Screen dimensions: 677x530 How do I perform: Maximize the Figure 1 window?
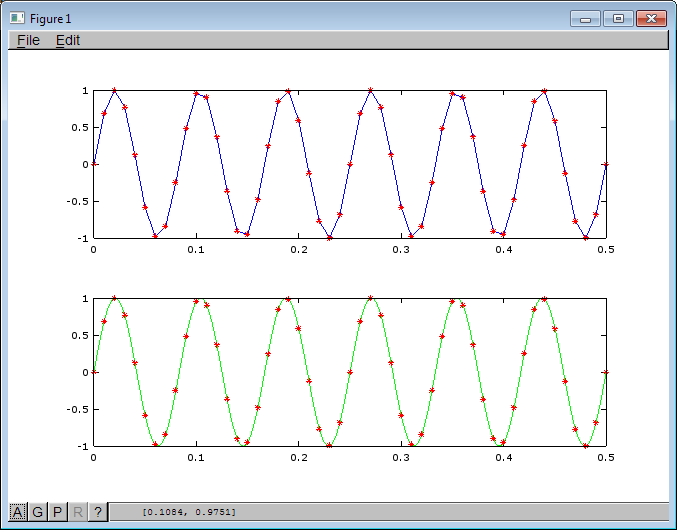point(618,18)
